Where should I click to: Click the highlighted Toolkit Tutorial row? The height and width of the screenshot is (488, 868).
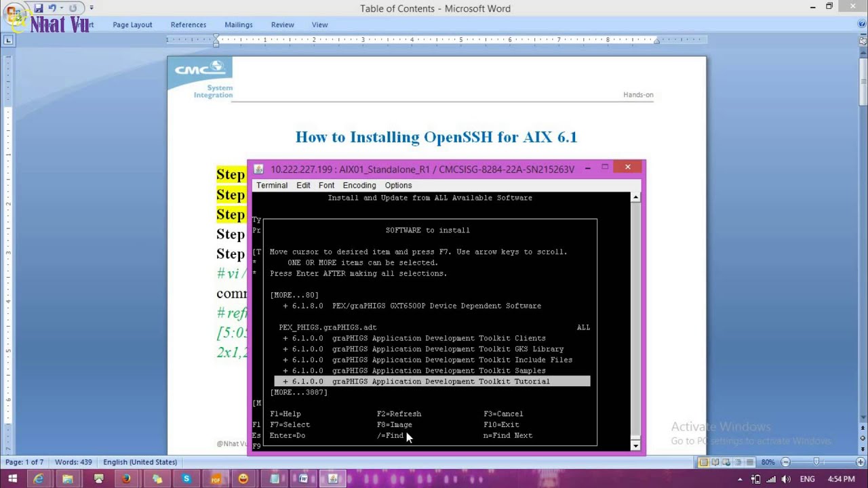coord(432,382)
